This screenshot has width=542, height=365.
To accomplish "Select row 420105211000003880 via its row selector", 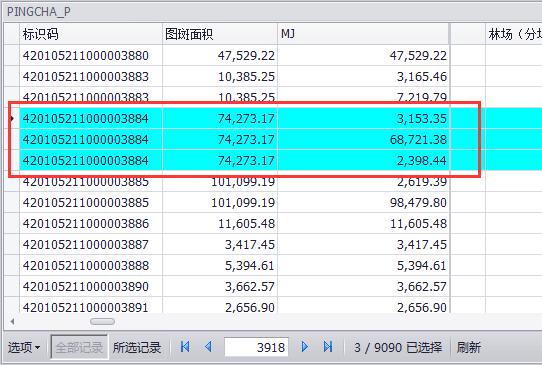I will (12, 56).
